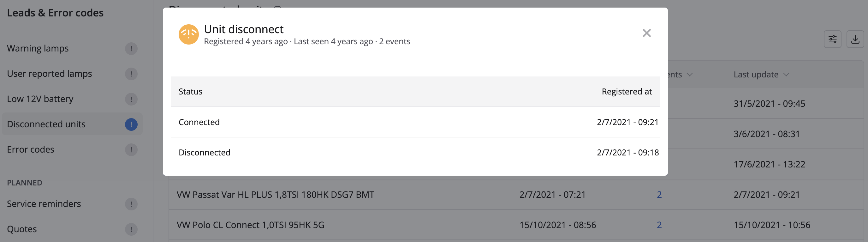Click the Service reminders alert badge

[131, 204]
